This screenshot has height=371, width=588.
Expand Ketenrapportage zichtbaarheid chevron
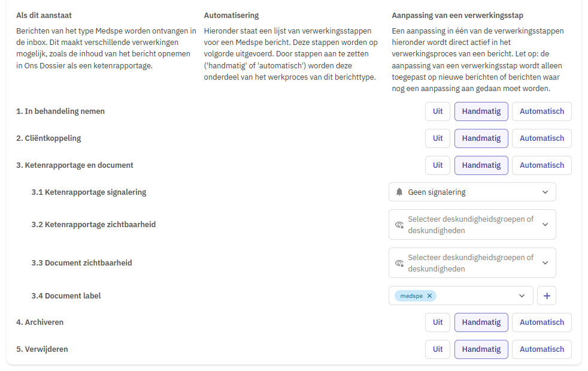[x=545, y=225]
